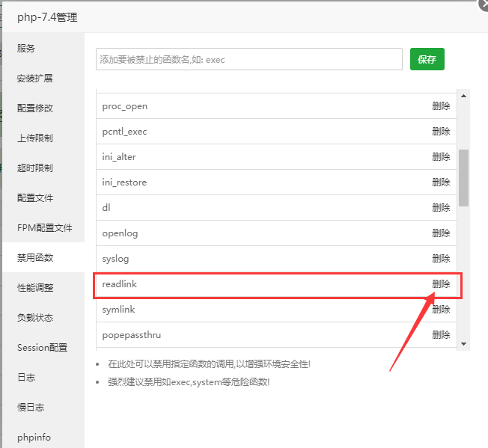Focus the disabled function name input field

tap(248, 59)
